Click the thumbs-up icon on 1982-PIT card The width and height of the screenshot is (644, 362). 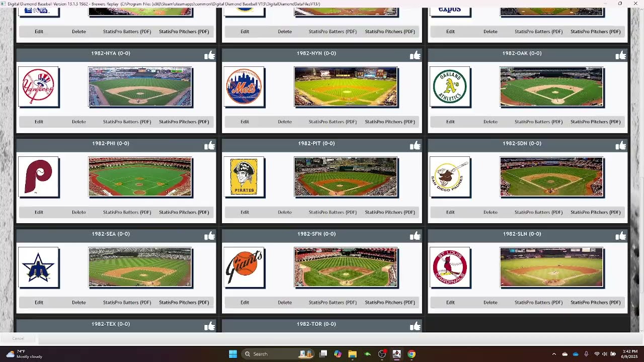pos(415,146)
